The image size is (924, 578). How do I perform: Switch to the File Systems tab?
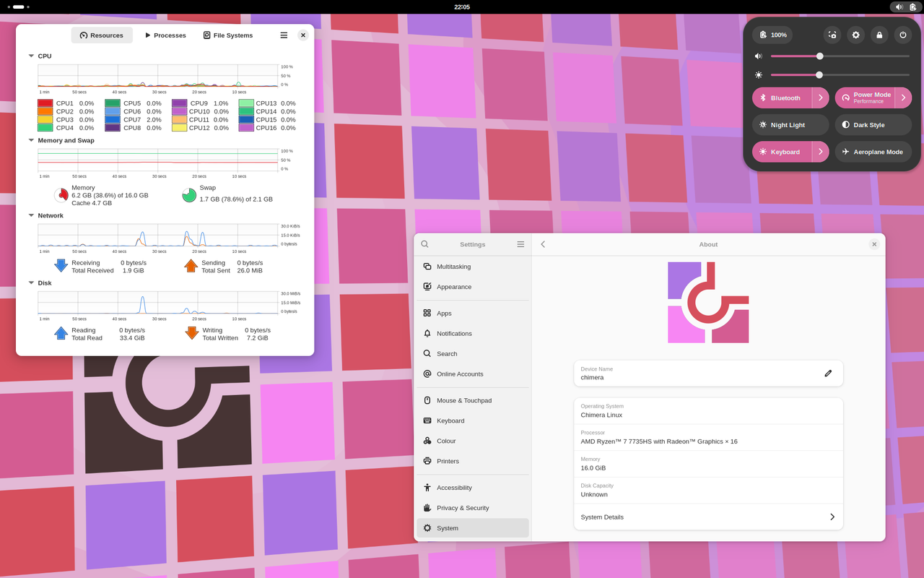click(x=228, y=35)
